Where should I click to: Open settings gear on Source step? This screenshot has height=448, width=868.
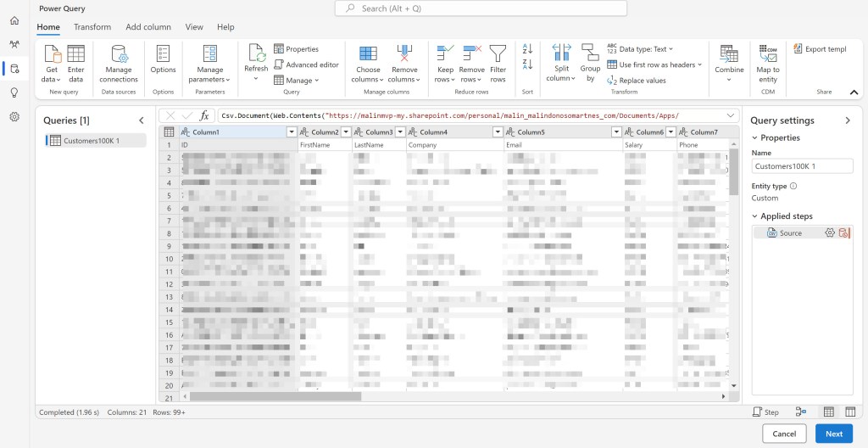point(830,232)
